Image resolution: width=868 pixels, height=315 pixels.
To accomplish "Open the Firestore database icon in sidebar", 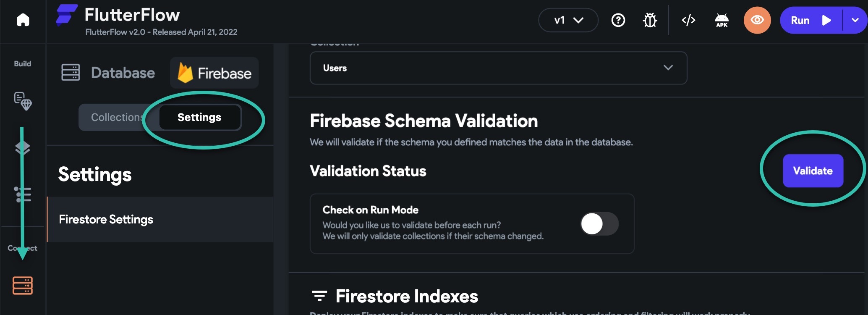I will tap(23, 286).
